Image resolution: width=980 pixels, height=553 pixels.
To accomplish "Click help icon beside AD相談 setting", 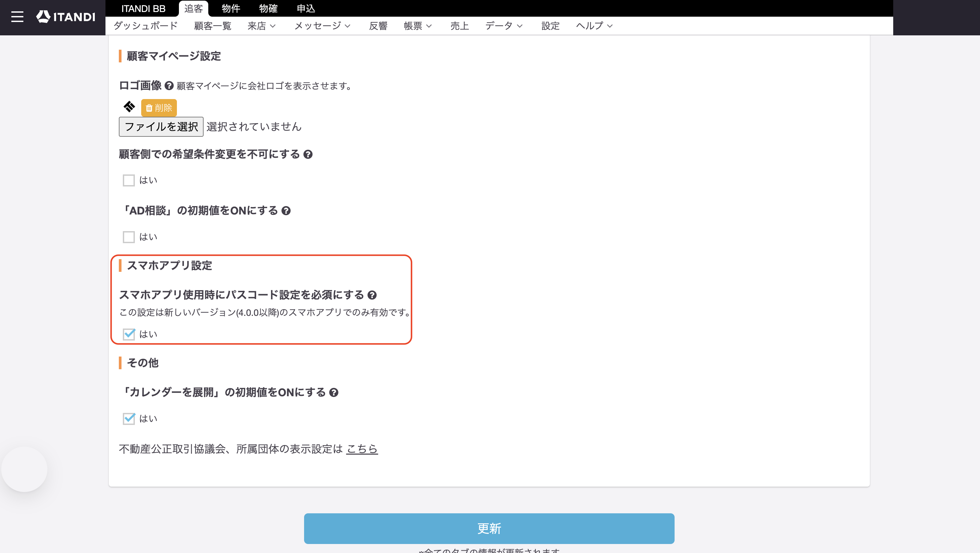I will click(x=286, y=211).
